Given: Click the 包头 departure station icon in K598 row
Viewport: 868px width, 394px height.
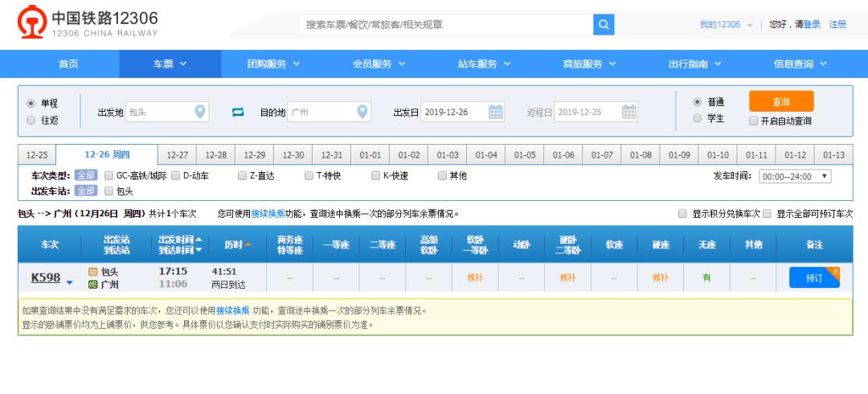Looking at the screenshot, I should pos(93,272).
